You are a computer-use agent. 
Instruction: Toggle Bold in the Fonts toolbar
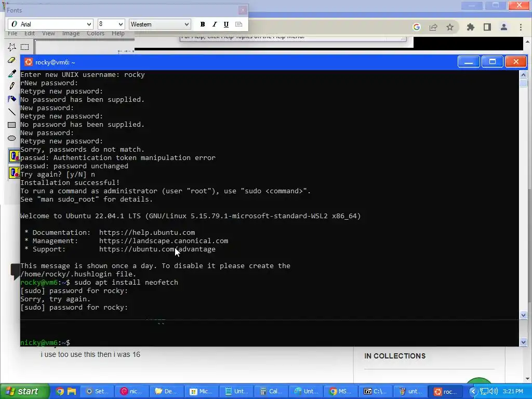(203, 24)
